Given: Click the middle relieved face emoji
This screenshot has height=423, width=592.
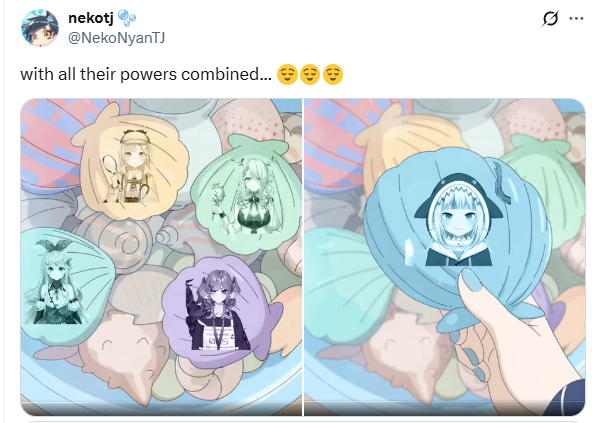Looking at the screenshot, I should [310, 74].
